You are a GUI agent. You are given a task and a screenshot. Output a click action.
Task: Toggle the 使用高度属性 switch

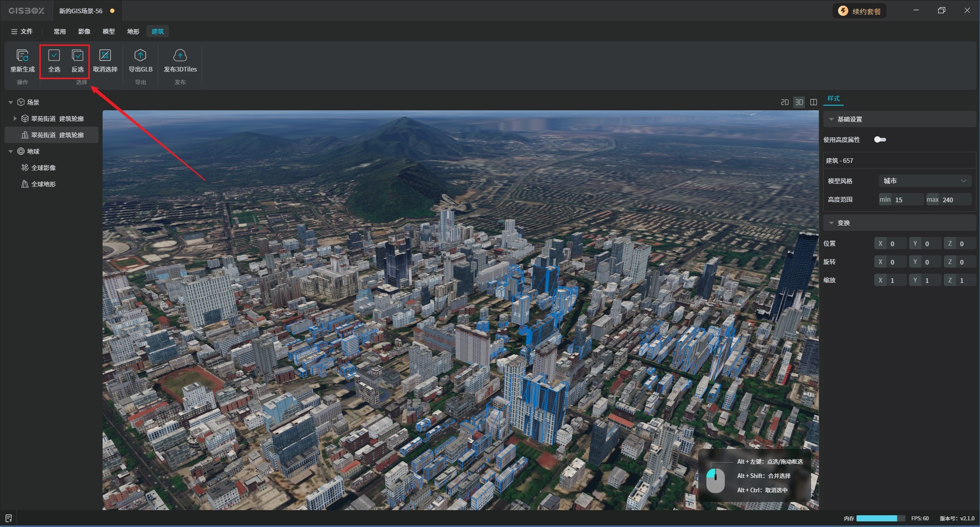click(880, 139)
